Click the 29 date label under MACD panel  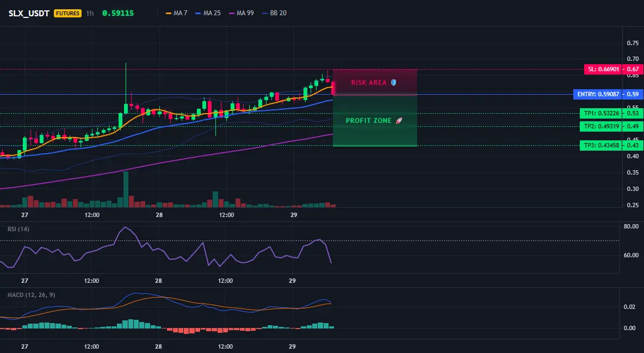click(x=292, y=347)
